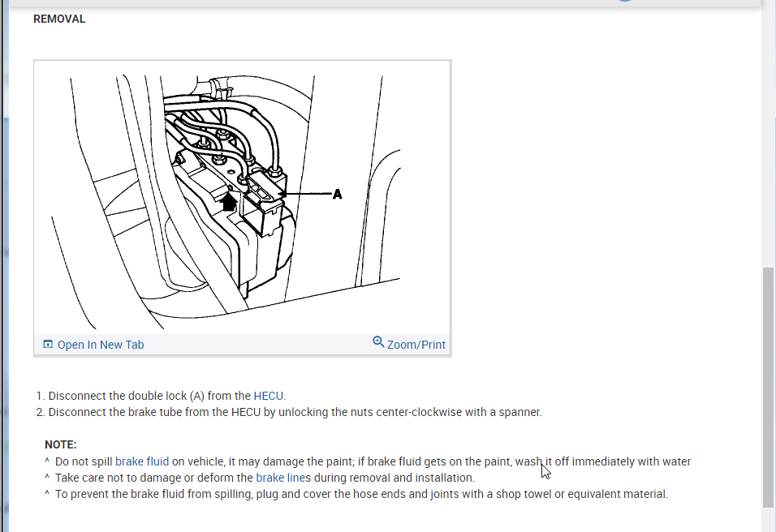Select the REMOVAL heading text
The image size is (776, 532).
[59, 19]
